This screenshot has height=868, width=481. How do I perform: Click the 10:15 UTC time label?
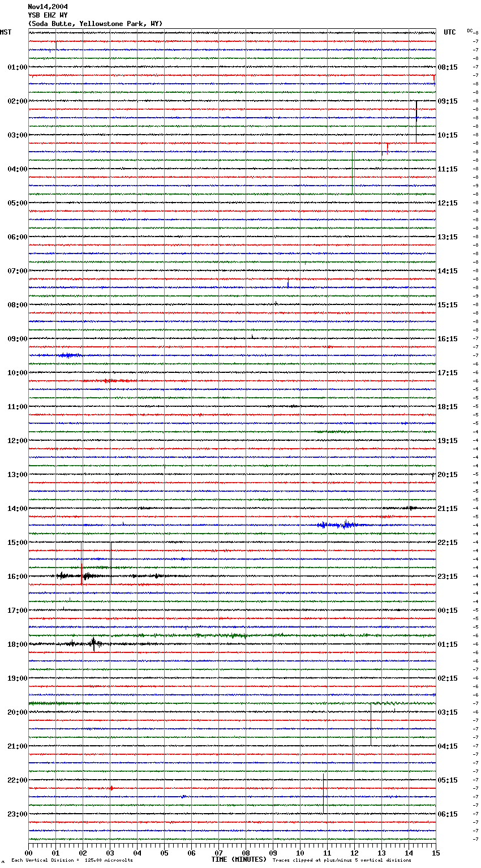(x=448, y=135)
